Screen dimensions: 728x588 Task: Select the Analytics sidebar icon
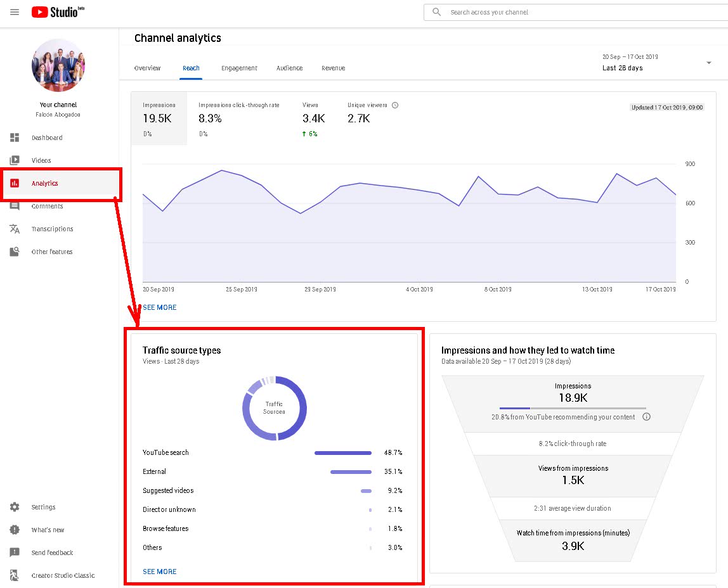pos(15,183)
